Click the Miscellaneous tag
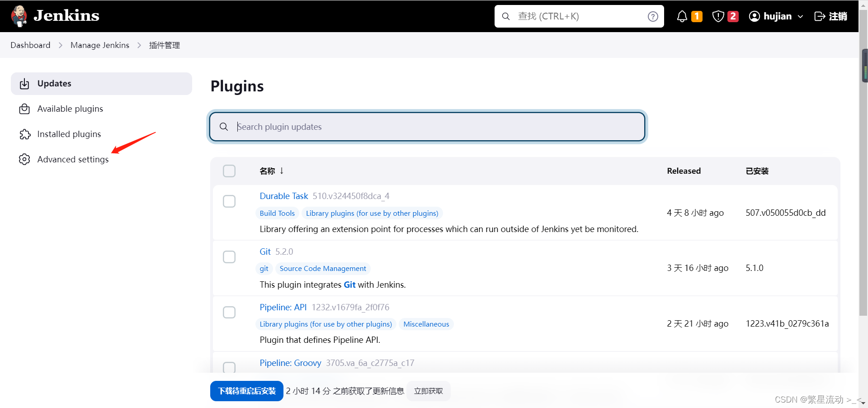Image resolution: width=868 pixels, height=408 pixels. (x=426, y=324)
